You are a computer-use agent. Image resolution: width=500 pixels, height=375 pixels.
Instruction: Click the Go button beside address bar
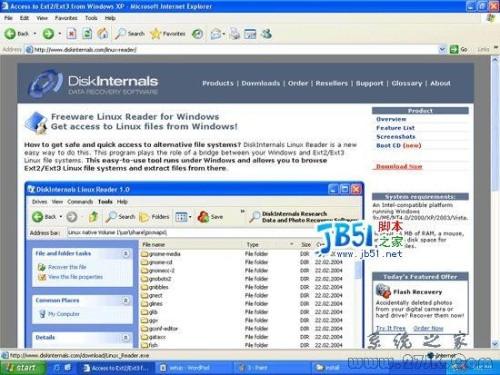(459, 49)
